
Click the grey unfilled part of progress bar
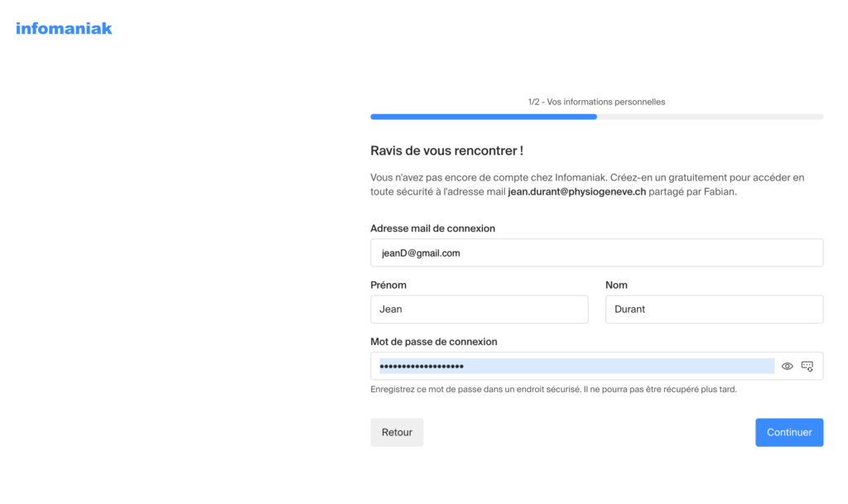pos(710,117)
